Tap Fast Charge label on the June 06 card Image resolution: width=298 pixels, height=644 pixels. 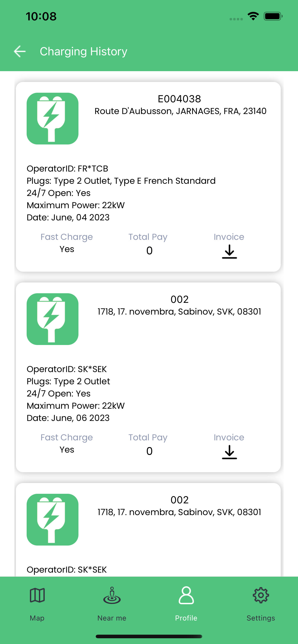(67, 437)
